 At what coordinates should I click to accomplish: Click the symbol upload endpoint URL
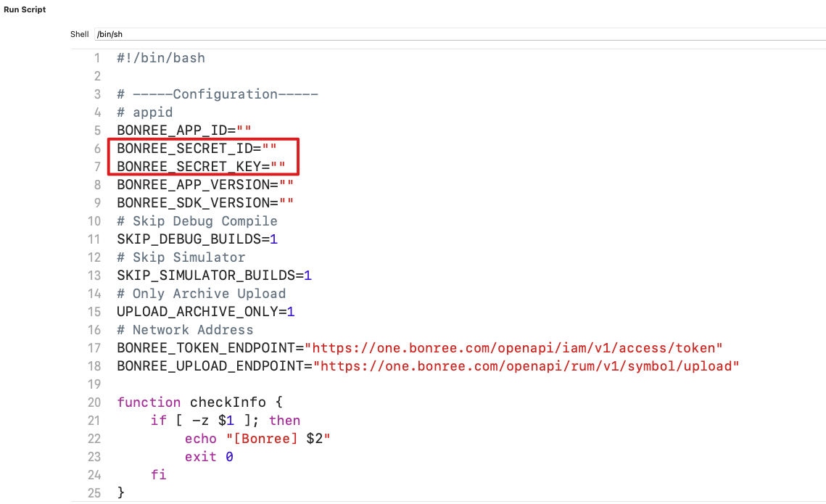529,366
